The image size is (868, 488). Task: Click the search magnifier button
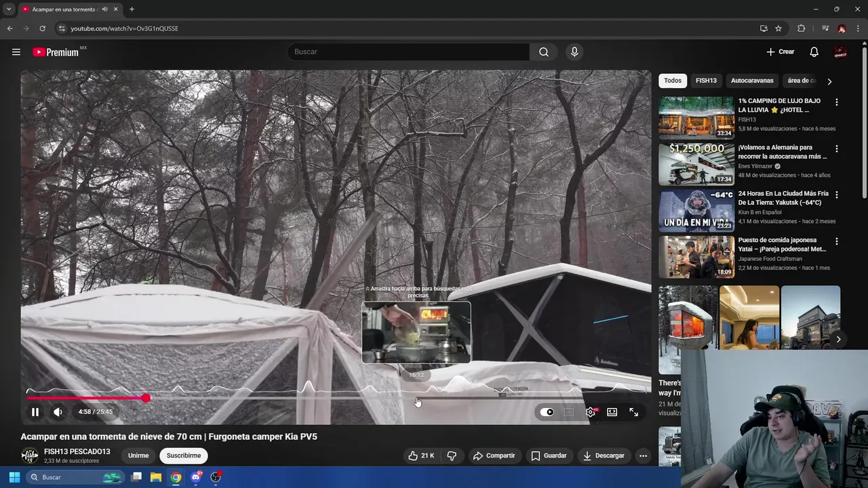point(544,52)
